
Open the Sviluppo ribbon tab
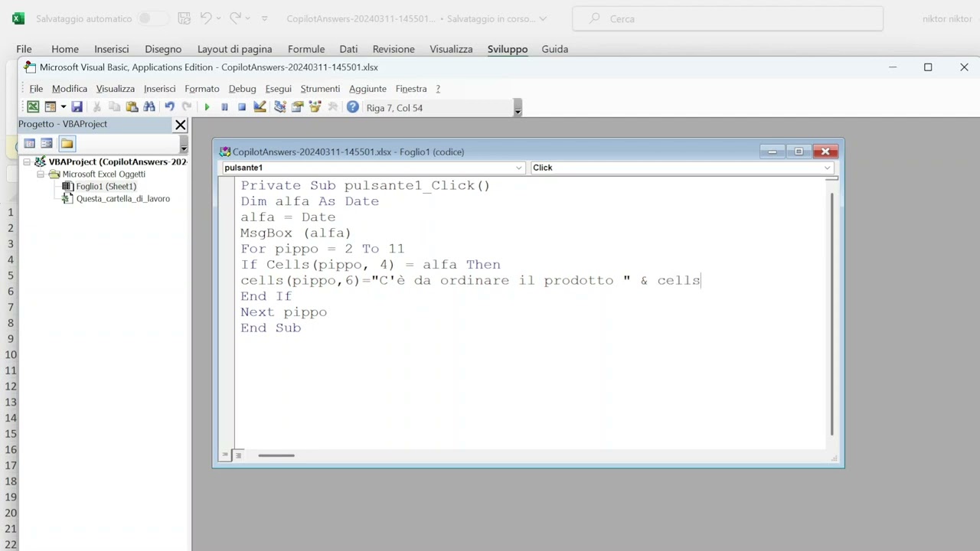click(508, 49)
